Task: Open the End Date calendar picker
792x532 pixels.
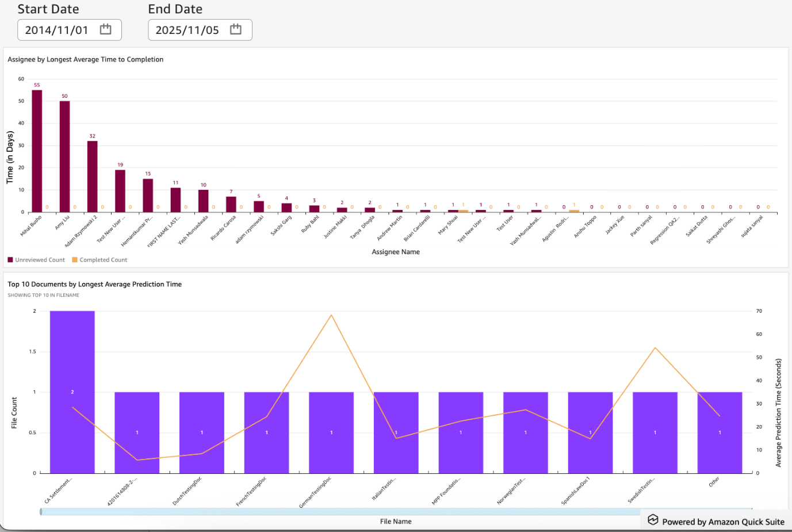Action: coord(236,29)
